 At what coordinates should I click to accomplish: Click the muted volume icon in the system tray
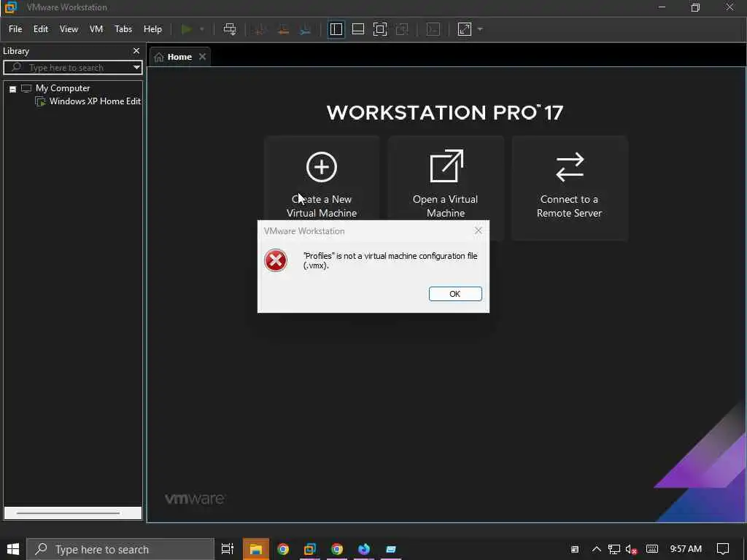631,549
